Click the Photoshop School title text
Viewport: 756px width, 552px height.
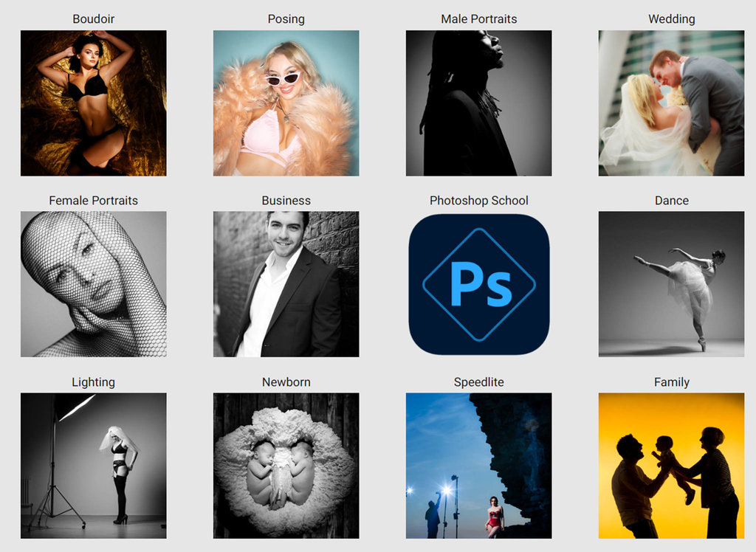pyautogui.click(x=478, y=201)
